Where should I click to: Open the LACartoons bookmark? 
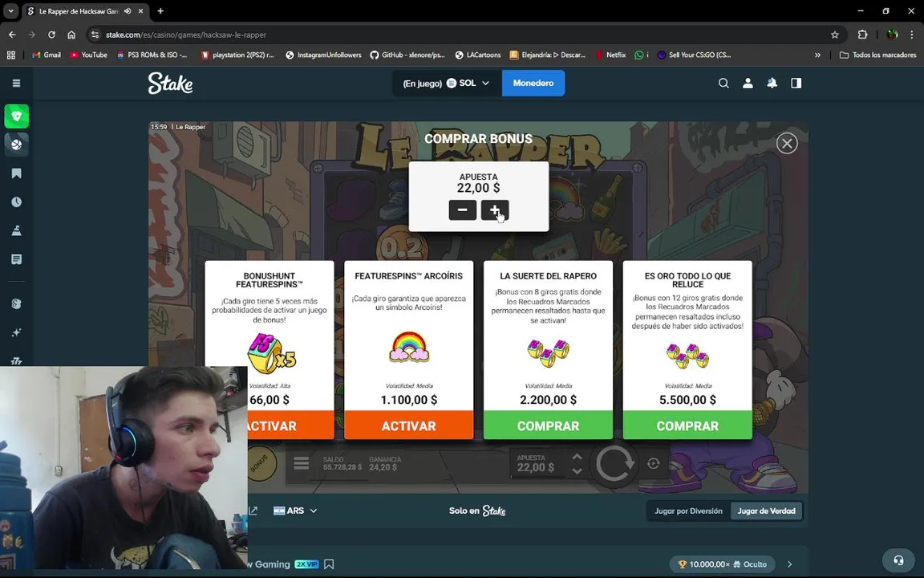478,55
